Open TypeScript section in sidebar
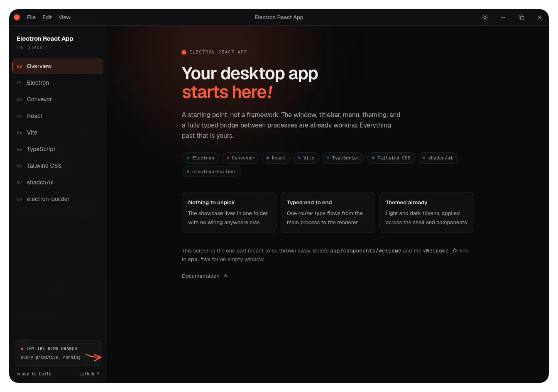 (x=58, y=149)
